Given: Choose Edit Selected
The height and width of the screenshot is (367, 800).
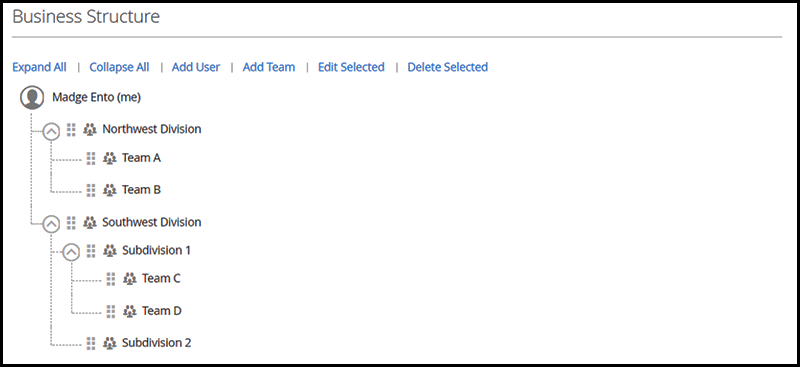Looking at the screenshot, I should click(351, 67).
